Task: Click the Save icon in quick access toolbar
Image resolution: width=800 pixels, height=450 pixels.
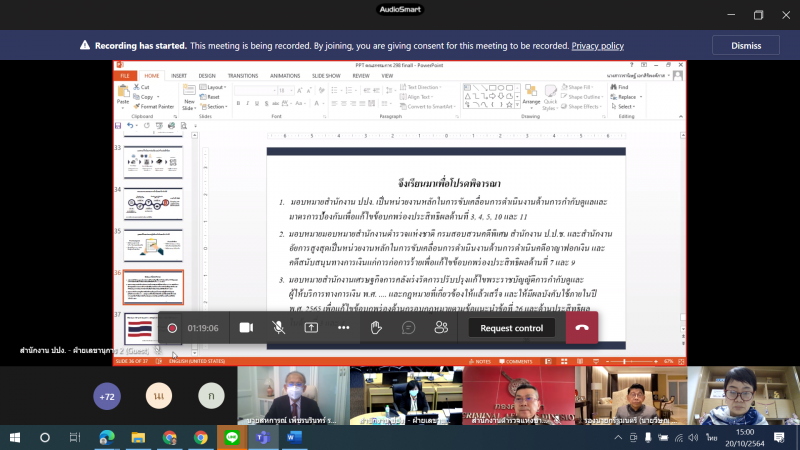Action: click(118, 126)
